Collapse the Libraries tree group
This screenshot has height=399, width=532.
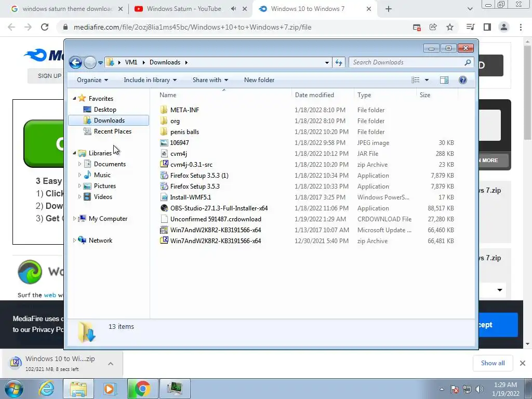[74, 153]
